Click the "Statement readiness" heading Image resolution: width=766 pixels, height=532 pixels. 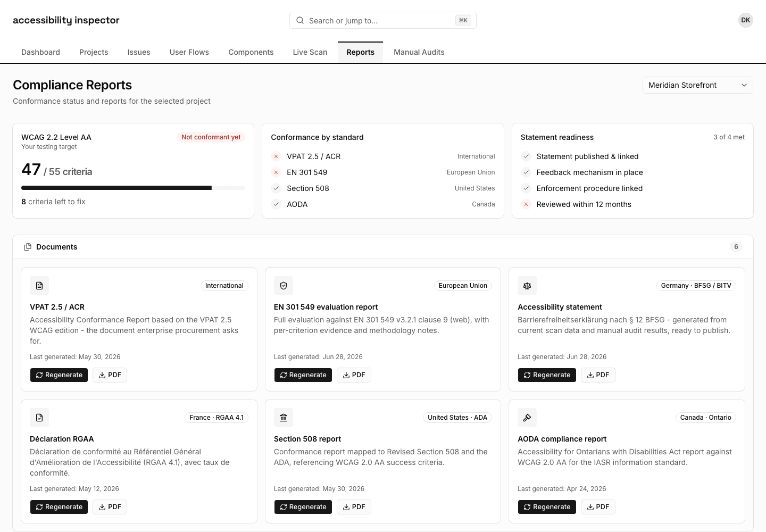557,137
